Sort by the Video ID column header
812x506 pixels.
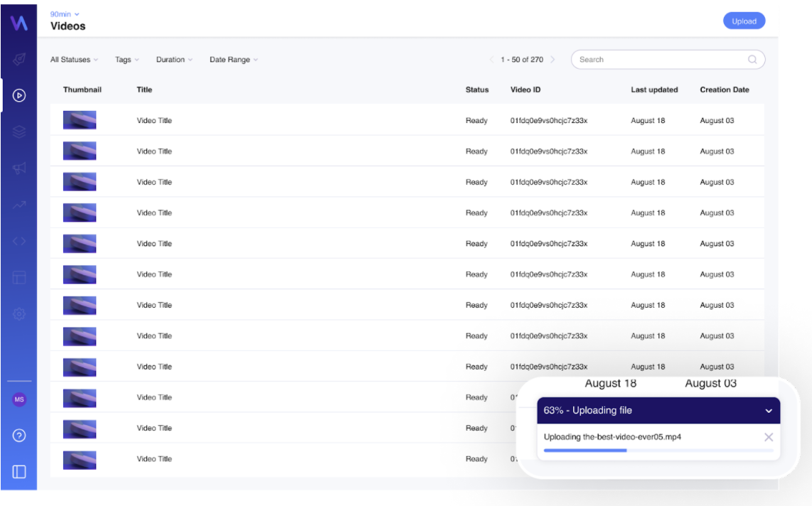click(525, 90)
